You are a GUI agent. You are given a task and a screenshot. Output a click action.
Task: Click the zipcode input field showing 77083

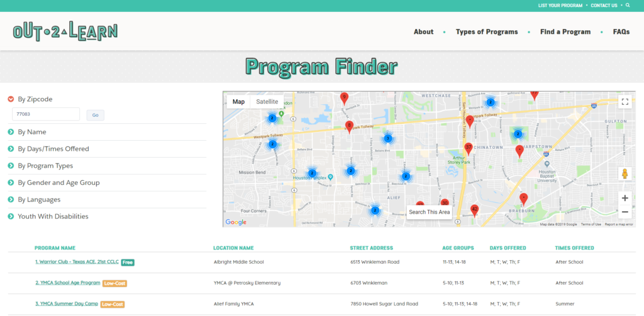click(x=46, y=114)
